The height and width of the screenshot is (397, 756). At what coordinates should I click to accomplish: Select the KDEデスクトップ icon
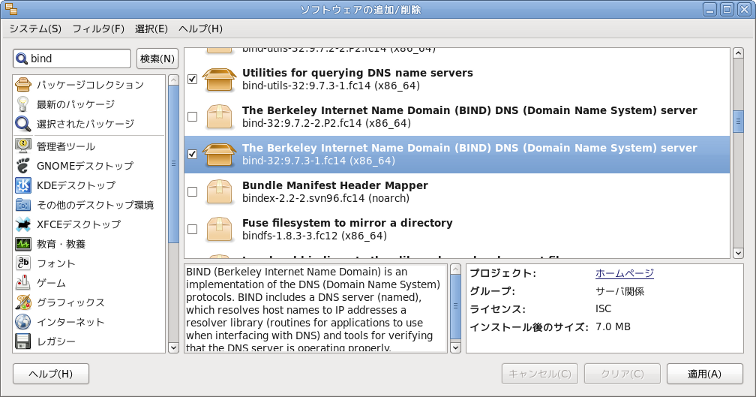23,185
